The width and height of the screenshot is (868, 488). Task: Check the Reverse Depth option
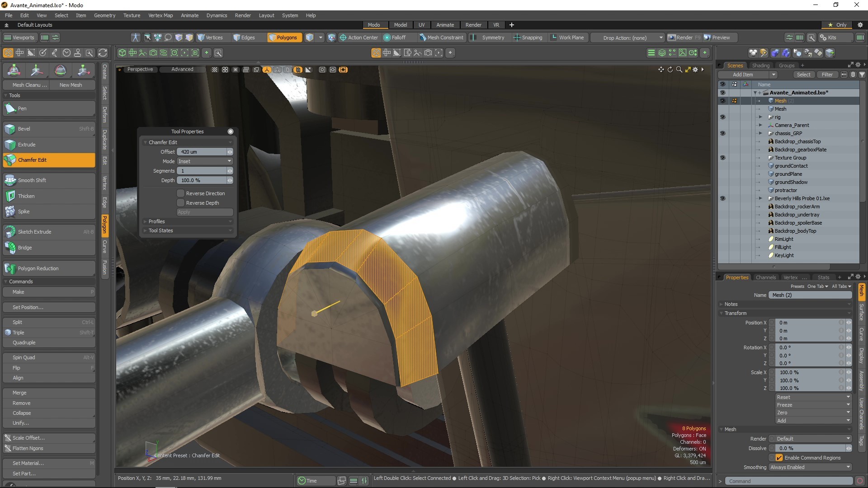pyautogui.click(x=180, y=202)
